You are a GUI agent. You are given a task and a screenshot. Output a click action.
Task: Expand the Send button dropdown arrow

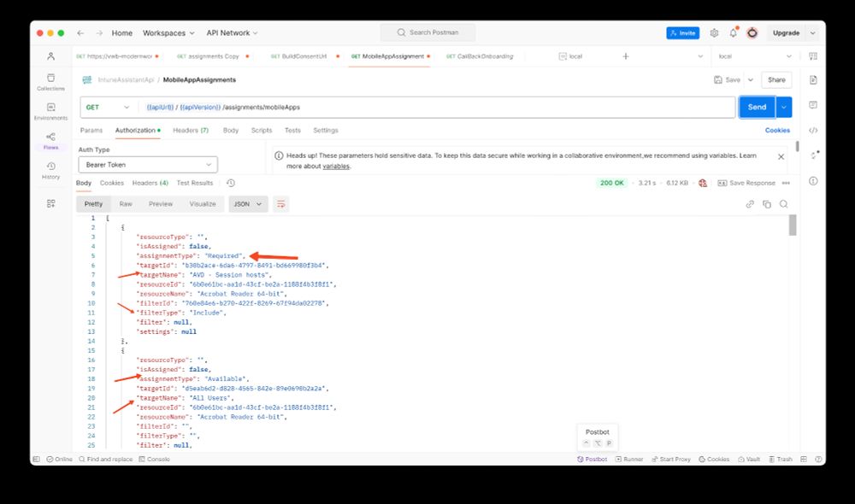[x=784, y=108]
